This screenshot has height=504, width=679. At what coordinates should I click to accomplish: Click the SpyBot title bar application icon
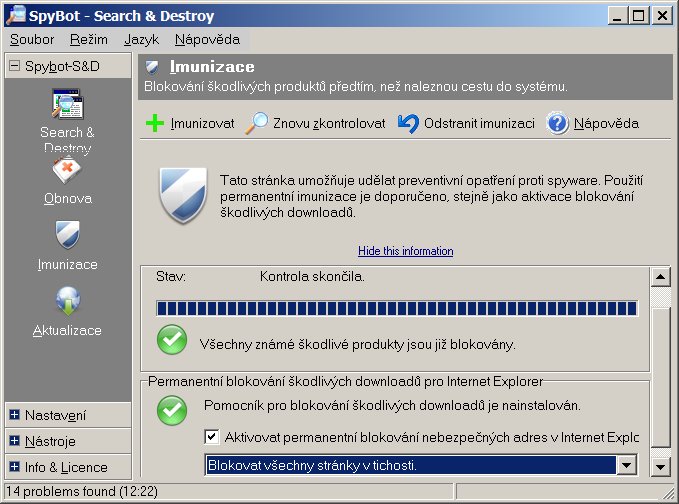point(16,15)
